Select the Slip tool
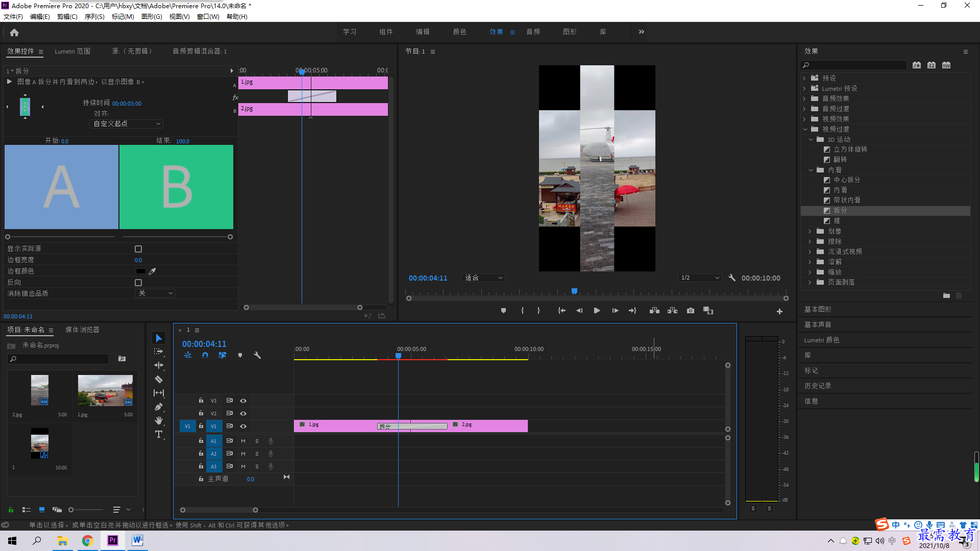Screen dimensions: 980x551 click(159, 393)
